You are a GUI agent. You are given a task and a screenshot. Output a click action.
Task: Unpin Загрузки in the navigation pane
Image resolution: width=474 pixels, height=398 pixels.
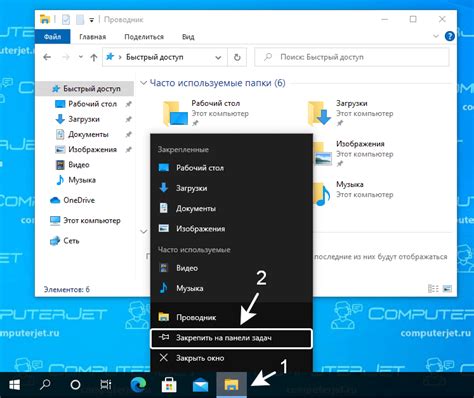(x=128, y=119)
